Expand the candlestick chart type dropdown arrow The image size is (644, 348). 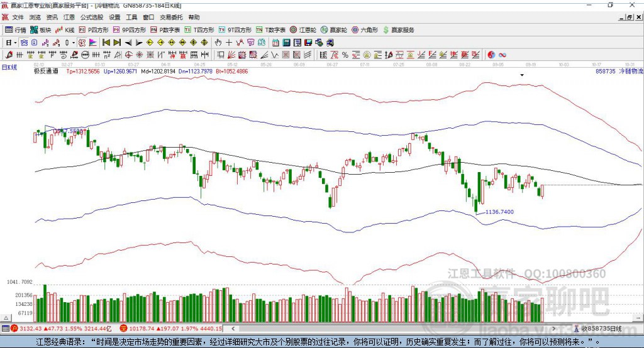pos(74,43)
